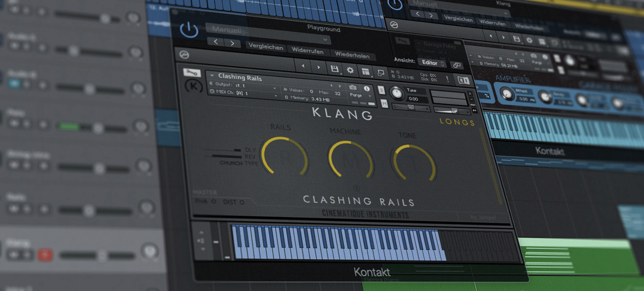
Task: Minimize the Clashing Rails instrument header
Action: pos(471,99)
